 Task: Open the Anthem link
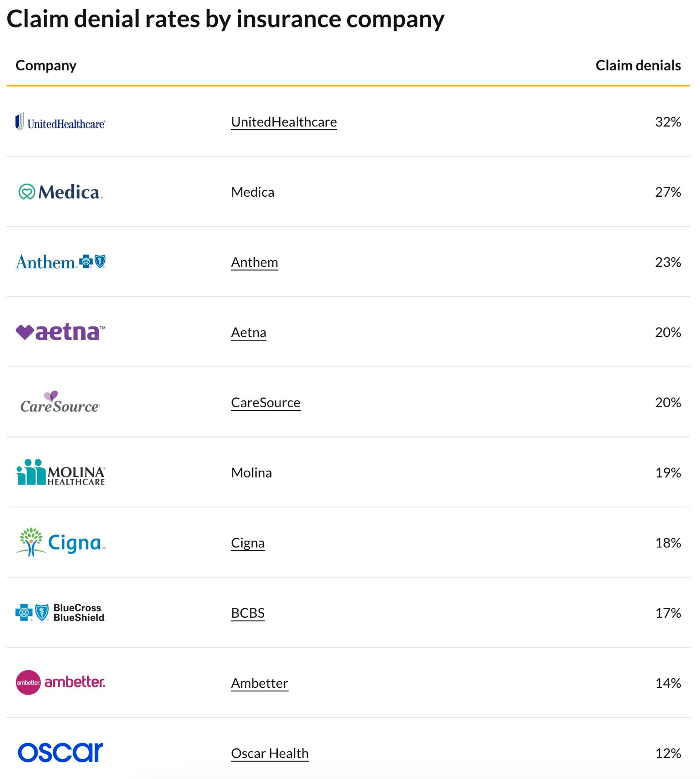254,262
